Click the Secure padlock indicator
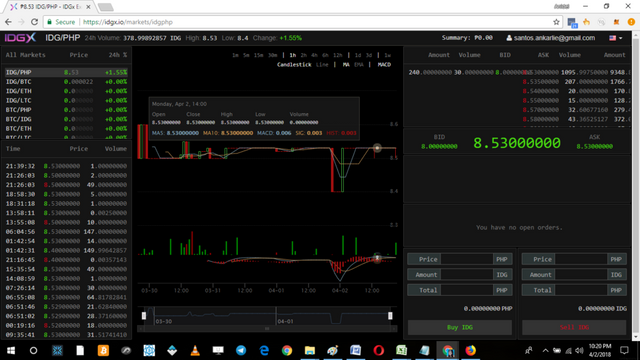 click(61, 22)
